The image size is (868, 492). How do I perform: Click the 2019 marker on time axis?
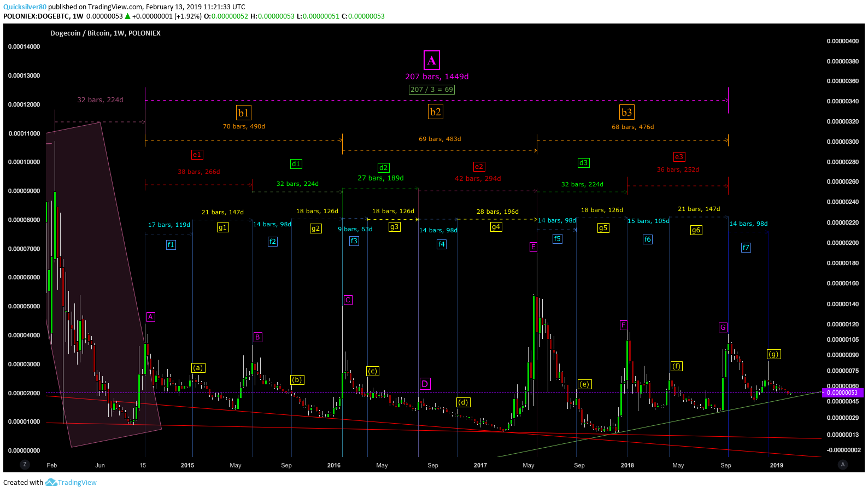776,465
